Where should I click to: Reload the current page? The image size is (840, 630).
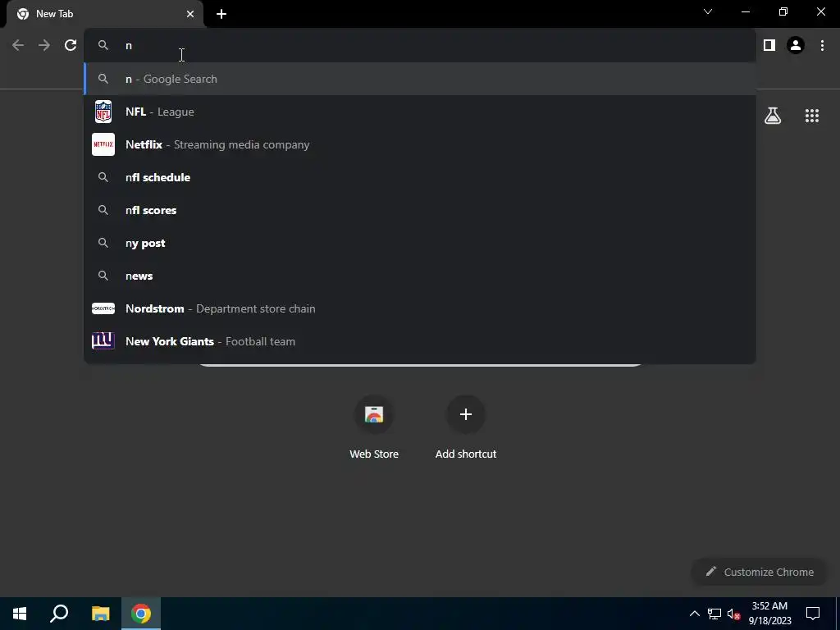pos(71,46)
